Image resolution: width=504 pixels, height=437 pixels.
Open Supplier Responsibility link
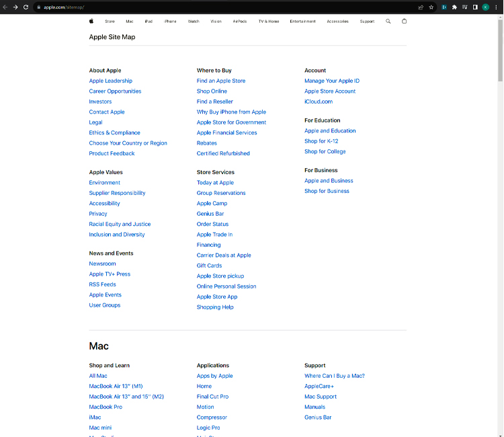tap(117, 193)
